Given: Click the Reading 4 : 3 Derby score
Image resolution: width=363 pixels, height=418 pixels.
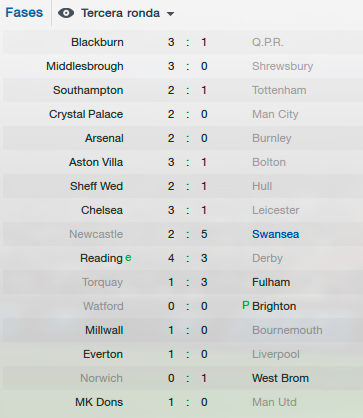Looking at the screenshot, I should pos(188,258).
